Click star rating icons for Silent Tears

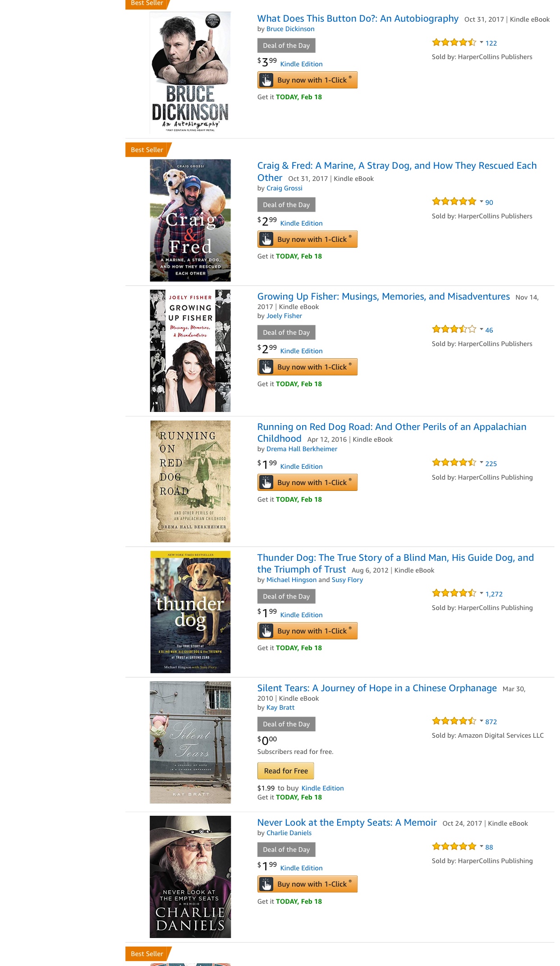pos(454,721)
